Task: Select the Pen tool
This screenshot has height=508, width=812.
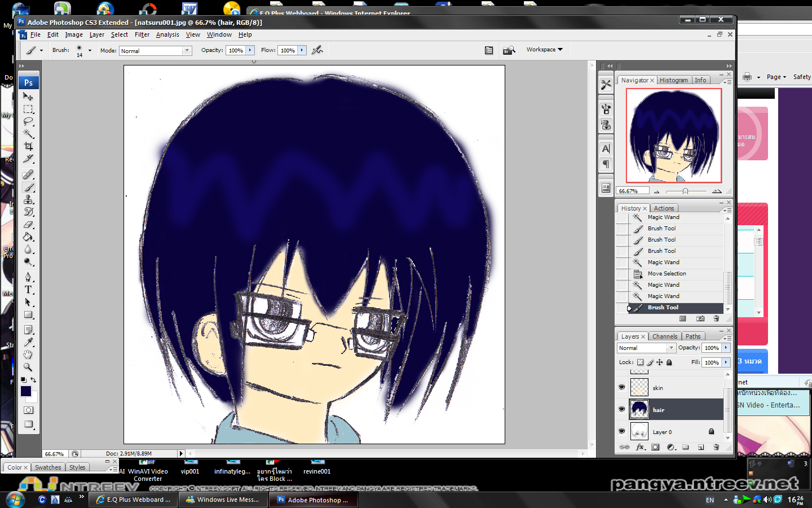Action: click(x=28, y=277)
